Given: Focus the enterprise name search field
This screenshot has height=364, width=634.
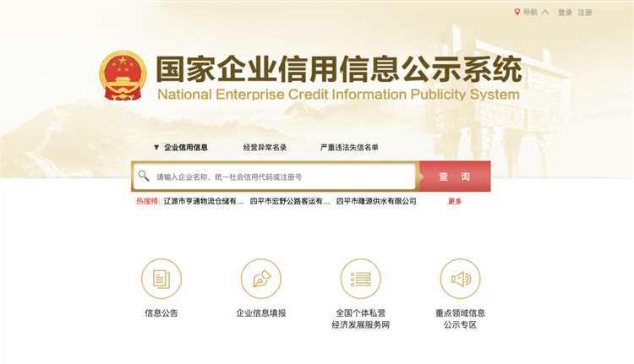Looking at the screenshot, I should [x=275, y=177].
